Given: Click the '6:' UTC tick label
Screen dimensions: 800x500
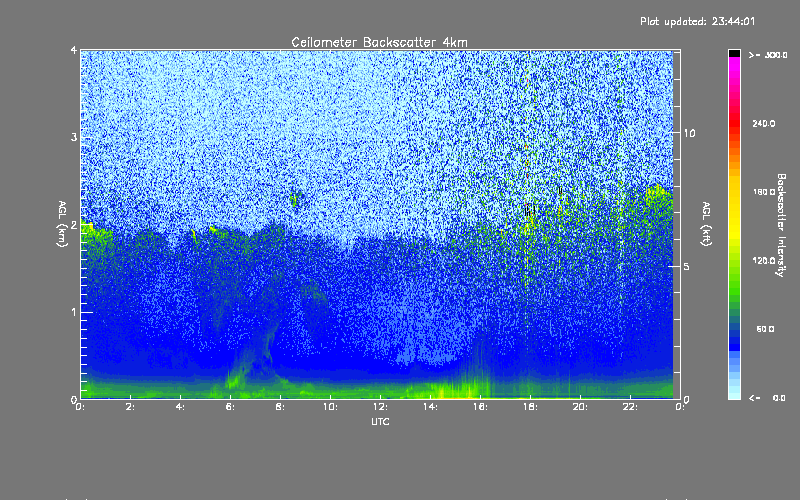Looking at the screenshot, I should (230, 407).
